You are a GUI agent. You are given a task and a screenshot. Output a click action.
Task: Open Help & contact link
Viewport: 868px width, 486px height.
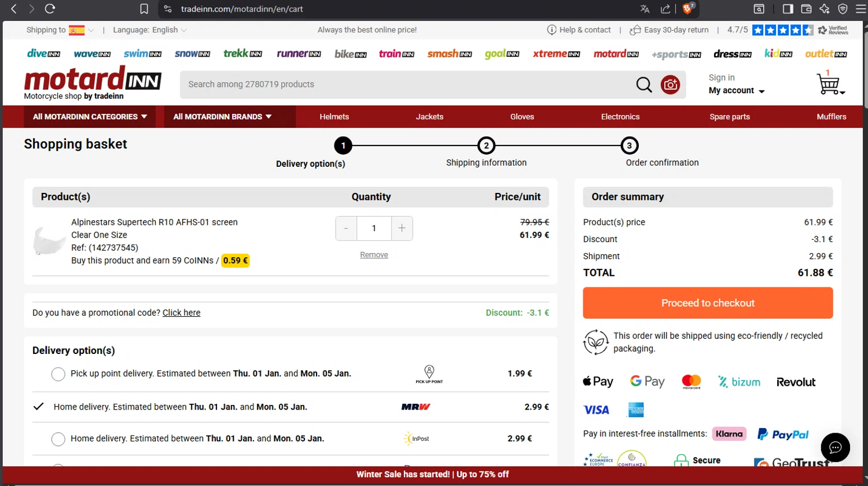pos(579,30)
